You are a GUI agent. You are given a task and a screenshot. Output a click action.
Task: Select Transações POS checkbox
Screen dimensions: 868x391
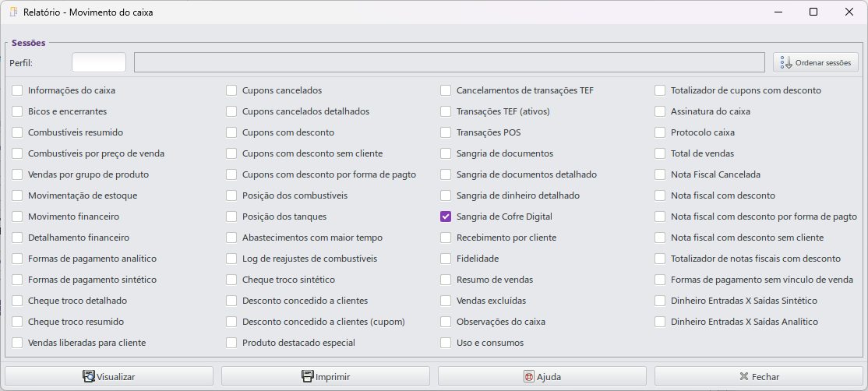[446, 132]
